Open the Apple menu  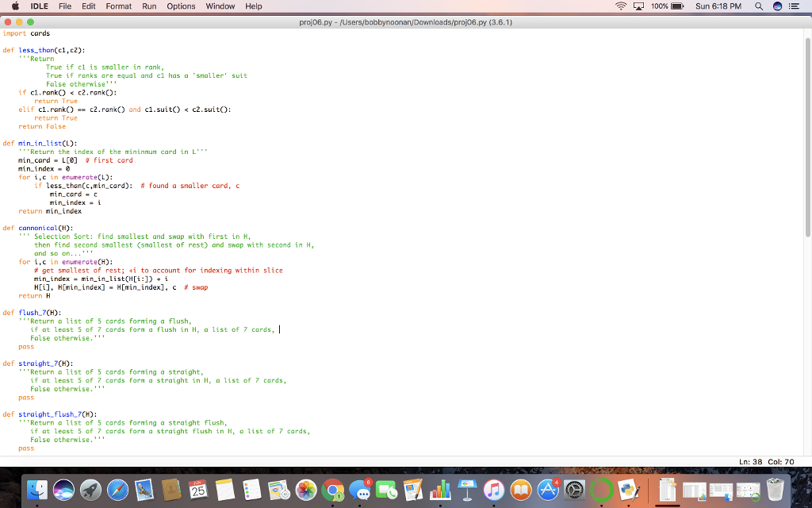click(16, 6)
